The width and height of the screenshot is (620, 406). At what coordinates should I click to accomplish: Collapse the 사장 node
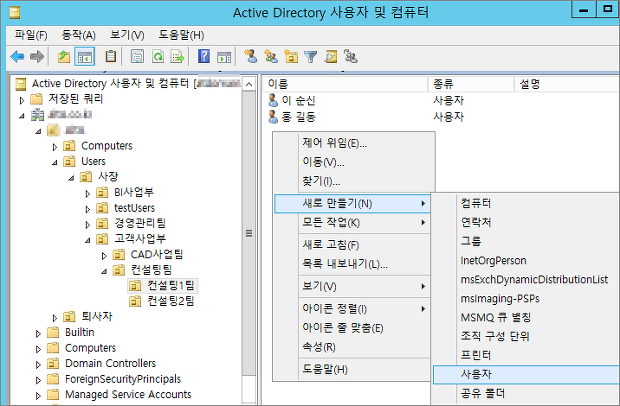click(71, 178)
